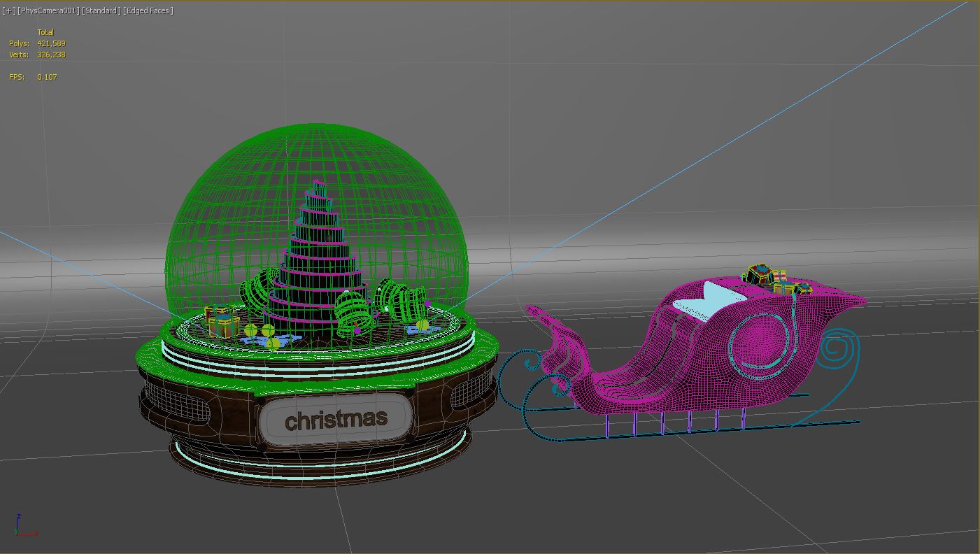Open the Edged Faces display menu
Screen dimensions: 980x554
148,10
